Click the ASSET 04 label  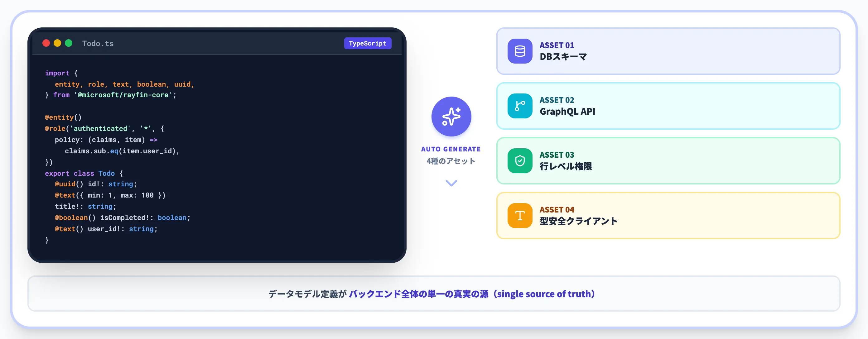tap(557, 210)
